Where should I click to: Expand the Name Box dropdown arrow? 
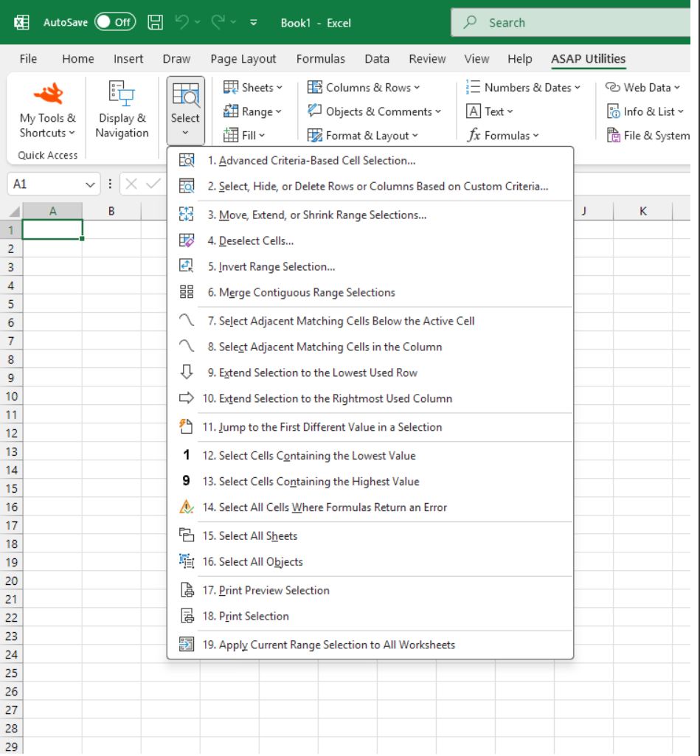coord(91,184)
